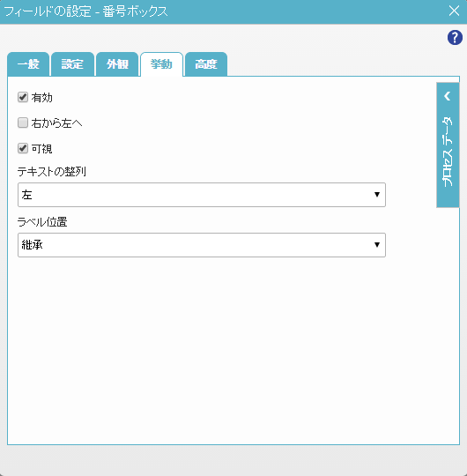
Task: Switch to the 一般 tab
Action: 28,64
